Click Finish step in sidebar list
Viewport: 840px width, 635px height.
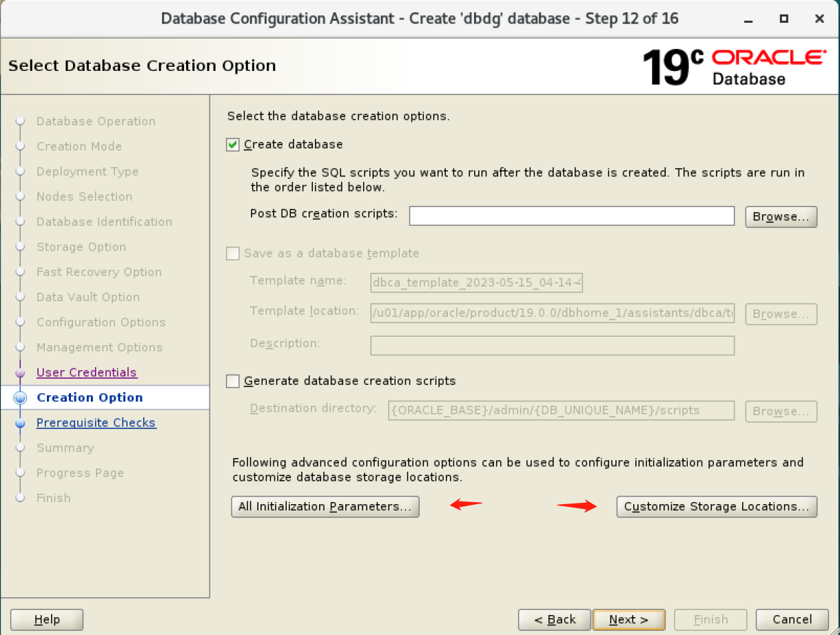54,499
